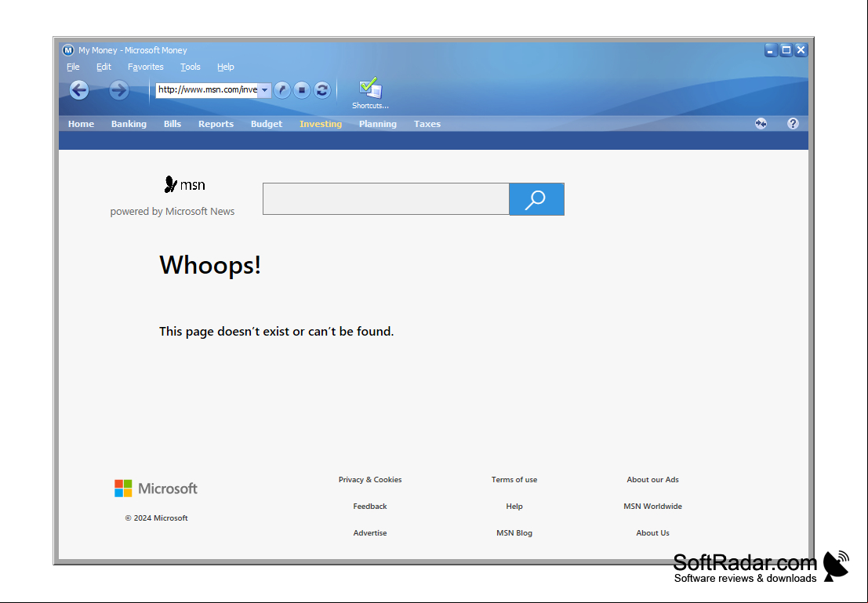Viewport: 868px width, 603px height.
Task: Click the blue magnifier search button
Action: (536, 199)
